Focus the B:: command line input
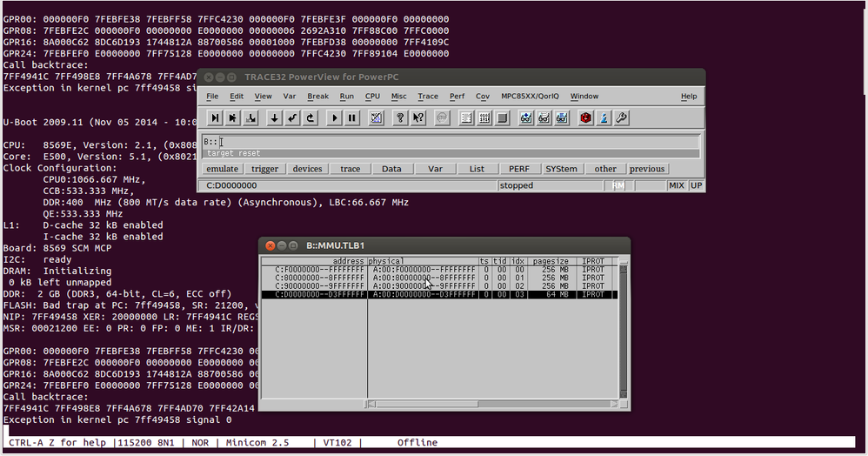Viewport: 868px width, 456px height. 451,142
